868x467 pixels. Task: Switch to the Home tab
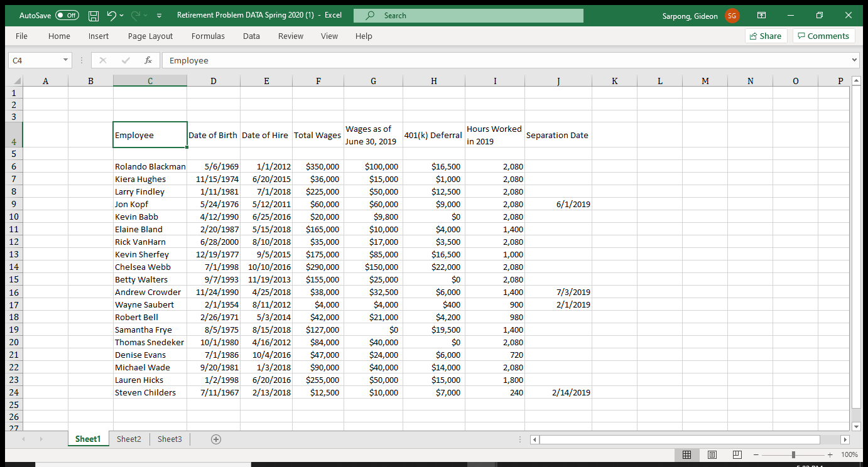pyautogui.click(x=59, y=36)
